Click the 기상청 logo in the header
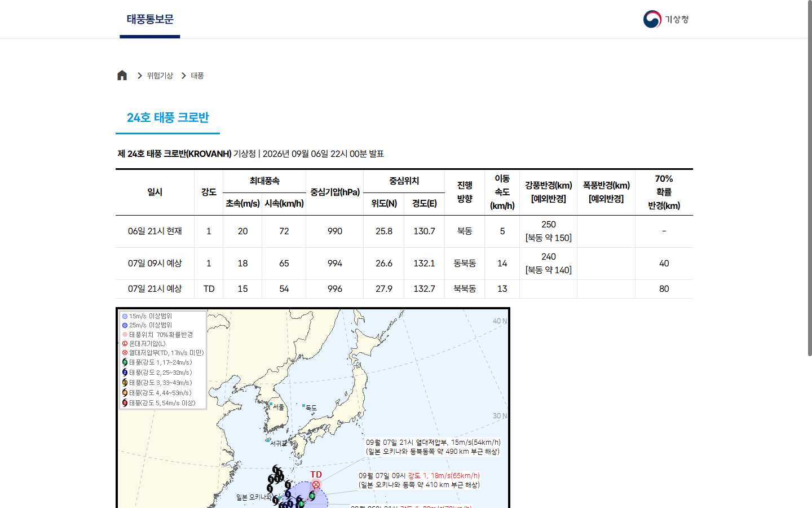The image size is (812, 508). point(666,19)
